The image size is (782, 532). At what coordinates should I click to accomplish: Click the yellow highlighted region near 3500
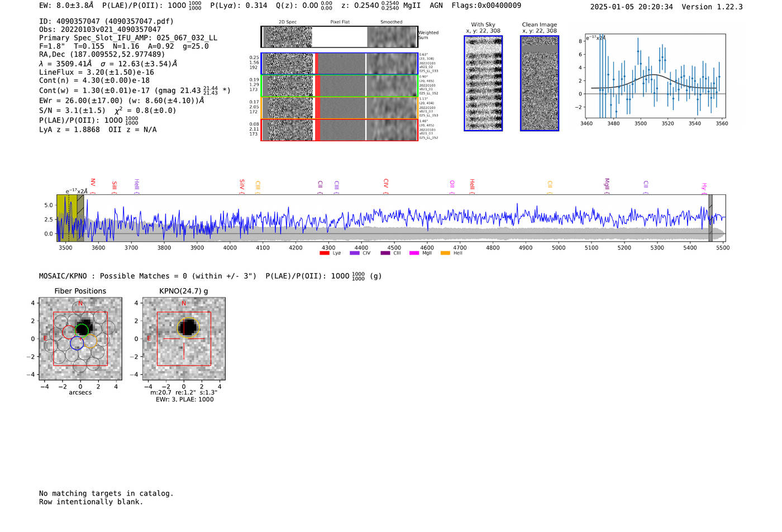click(x=66, y=218)
